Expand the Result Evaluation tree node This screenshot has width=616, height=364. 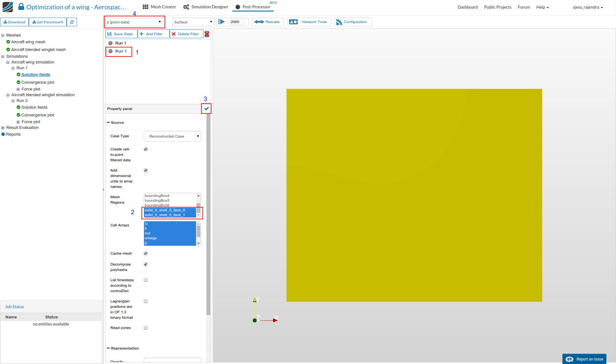pyautogui.click(x=3, y=128)
